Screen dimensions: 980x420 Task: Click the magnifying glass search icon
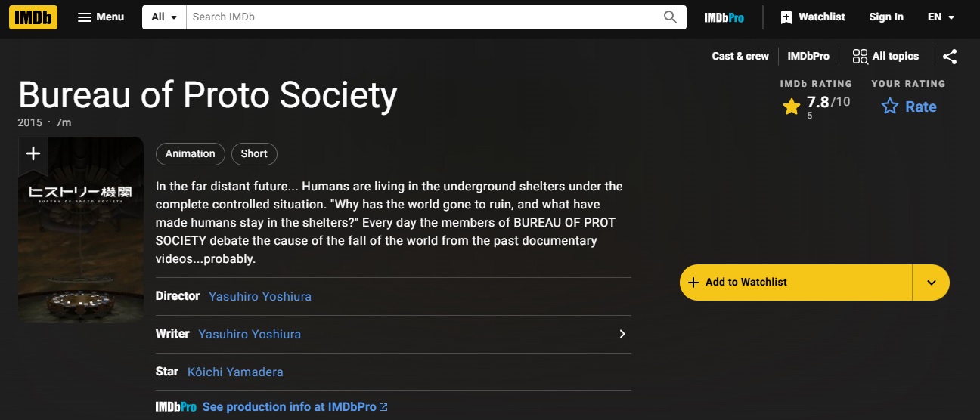[x=671, y=17]
